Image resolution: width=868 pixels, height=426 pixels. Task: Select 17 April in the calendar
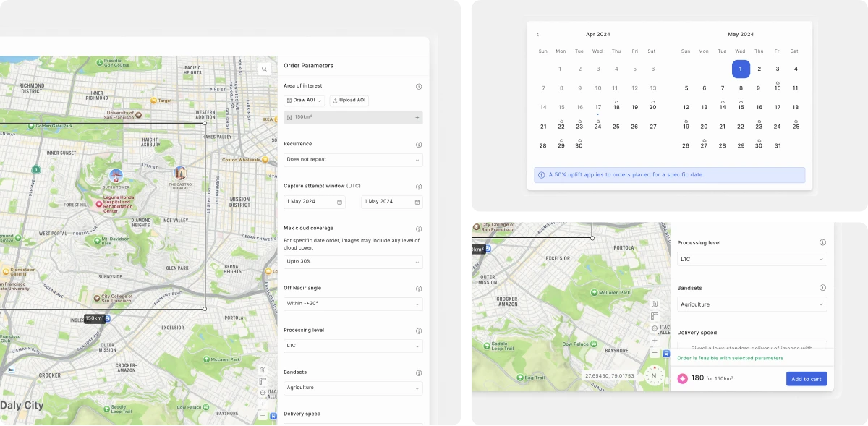click(x=598, y=107)
